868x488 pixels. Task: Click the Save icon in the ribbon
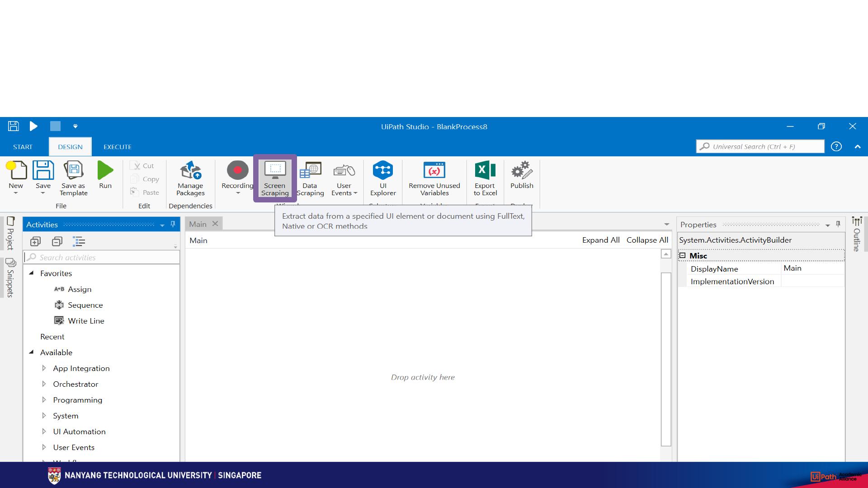pos(43,170)
